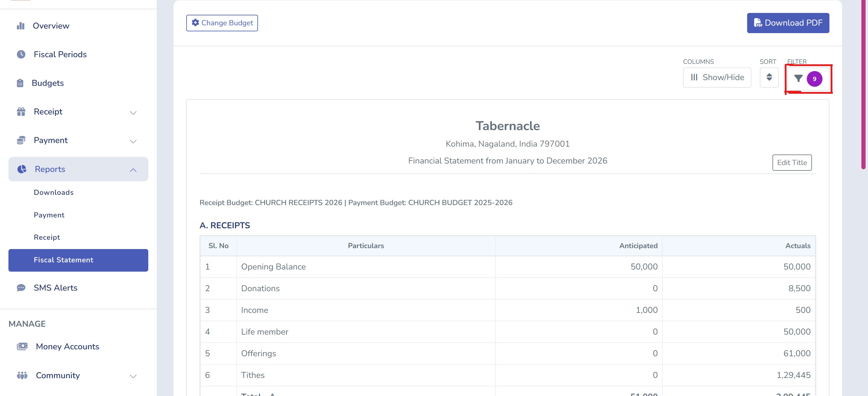This screenshot has width=868, height=396.
Task: Click the Reports pie chart icon
Action: click(22, 169)
